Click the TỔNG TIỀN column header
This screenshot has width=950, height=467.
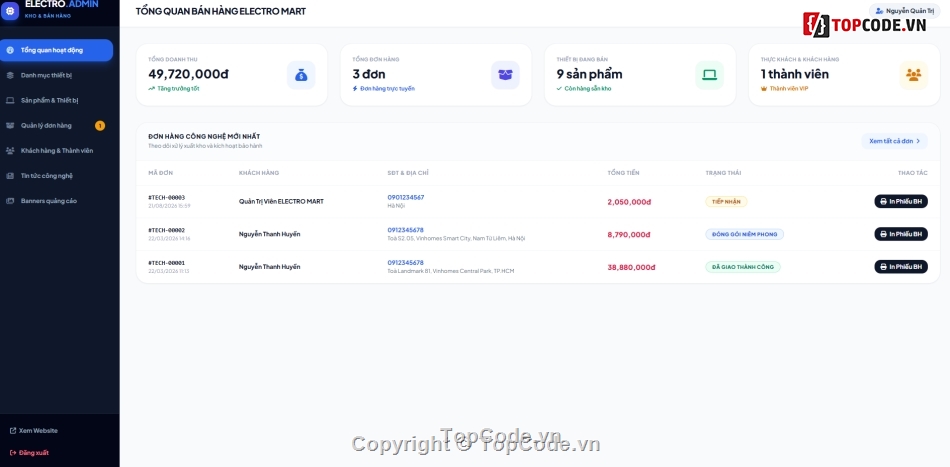pyautogui.click(x=623, y=173)
